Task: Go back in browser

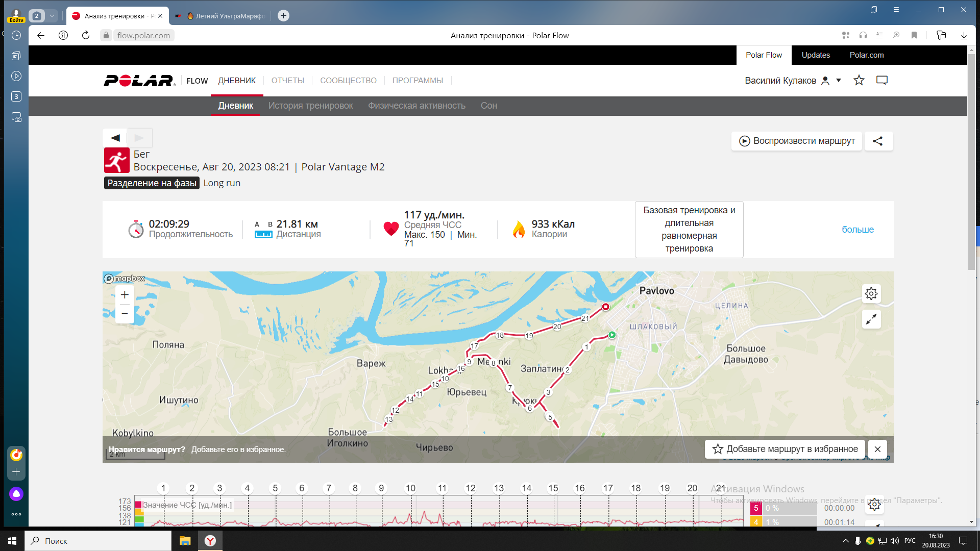Action: tap(41, 35)
